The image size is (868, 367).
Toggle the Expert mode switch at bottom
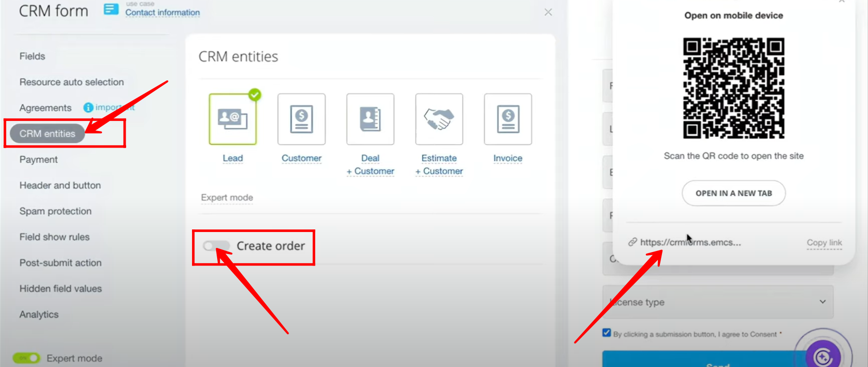(x=26, y=358)
